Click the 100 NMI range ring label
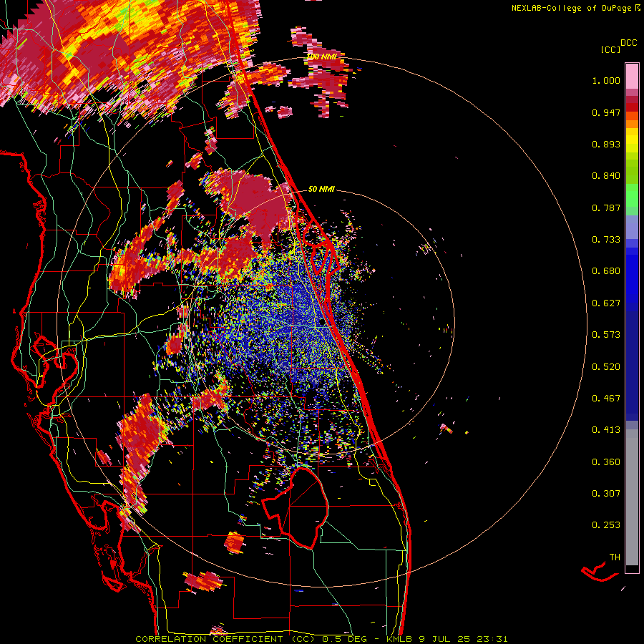This screenshot has height=644, width=644. pos(321,57)
